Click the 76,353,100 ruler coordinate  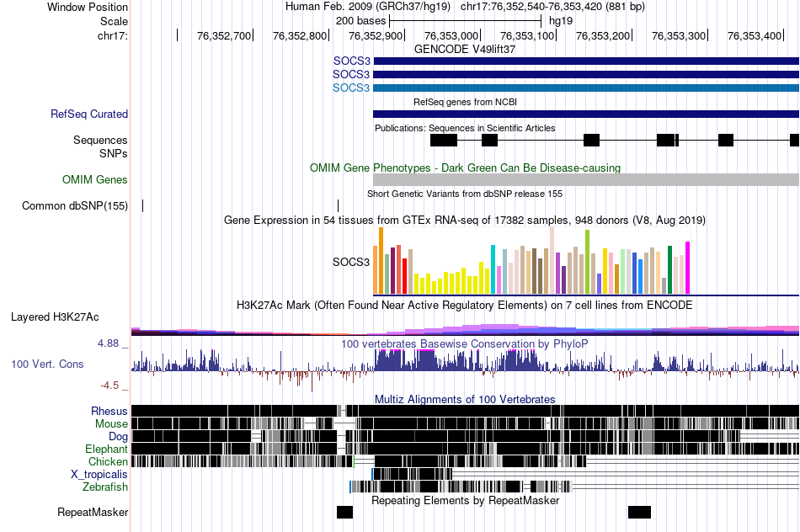527,35
